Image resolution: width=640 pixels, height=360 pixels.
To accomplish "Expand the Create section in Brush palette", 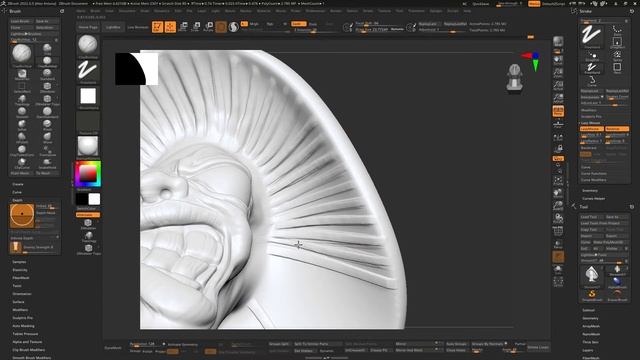I will coord(18,184).
